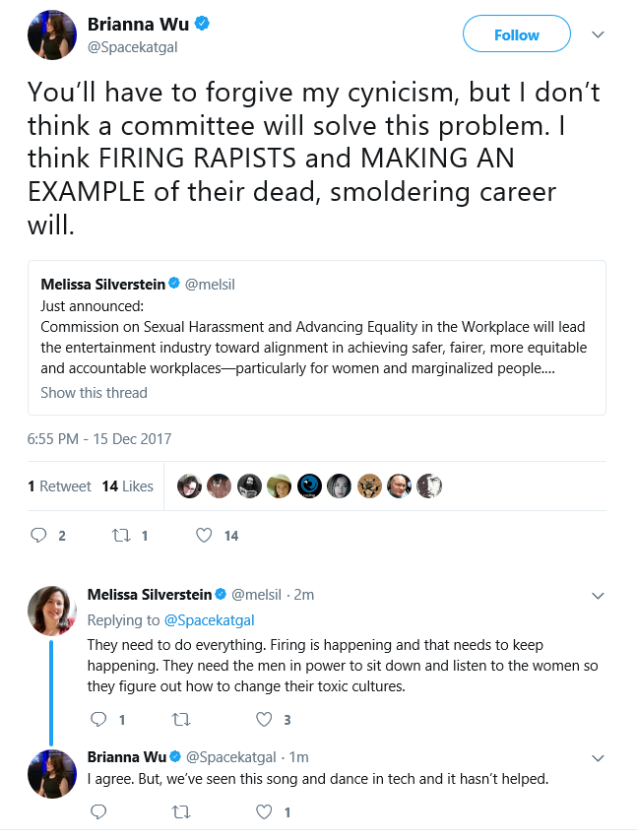Click retweet icon on main tweet

point(121,535)
